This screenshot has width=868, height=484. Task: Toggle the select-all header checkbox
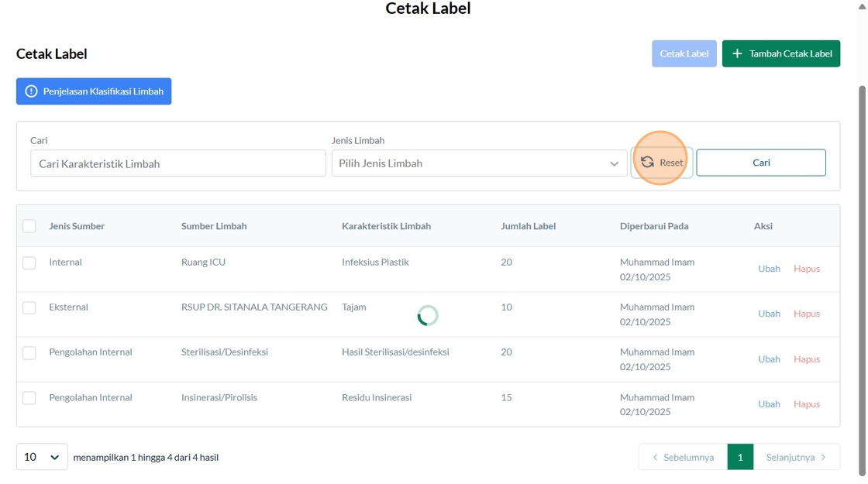click(x=29, y=226)
